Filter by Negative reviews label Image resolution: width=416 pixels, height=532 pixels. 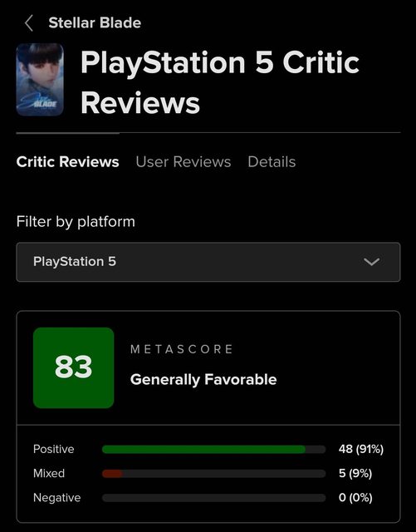(57, 497)
